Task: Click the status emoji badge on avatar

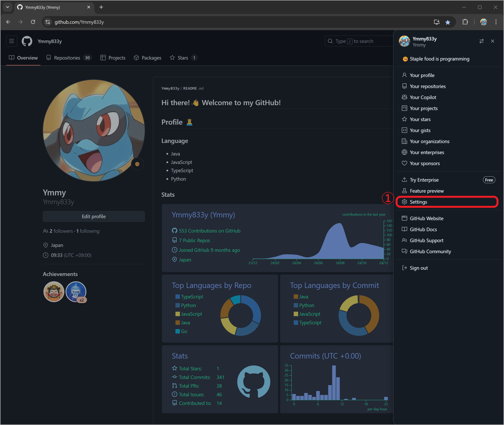Action: pos(137,164)
